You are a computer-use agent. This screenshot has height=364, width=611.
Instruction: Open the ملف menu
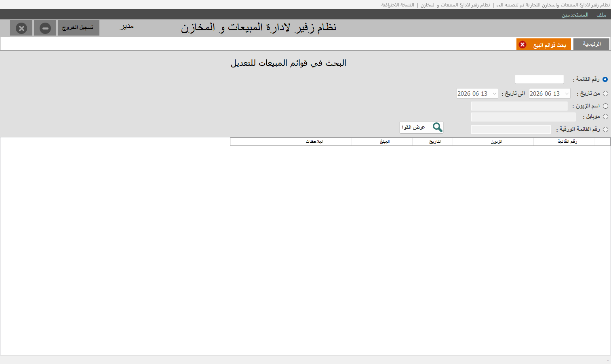[x=601, y=15]
